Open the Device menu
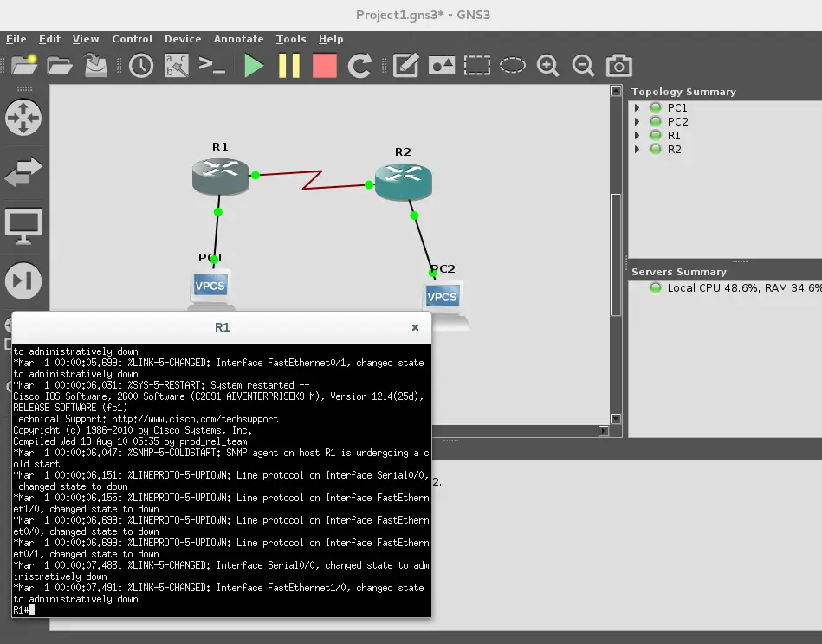 coord(183,39)
